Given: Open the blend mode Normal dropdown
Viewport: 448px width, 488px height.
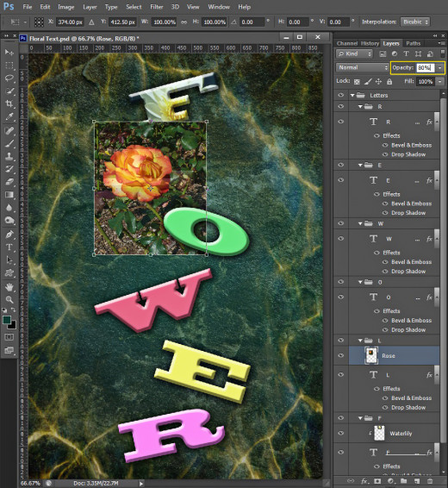Looking at the screenshot, I should coord(362,67).
